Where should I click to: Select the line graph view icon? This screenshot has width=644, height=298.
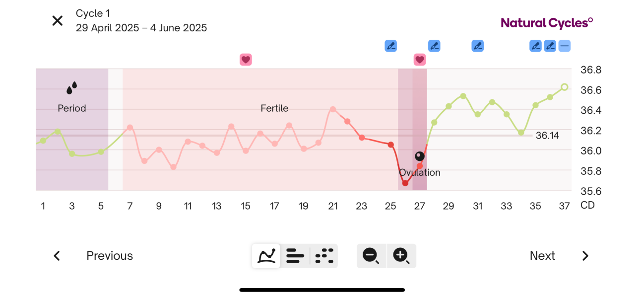pos(266,256)
